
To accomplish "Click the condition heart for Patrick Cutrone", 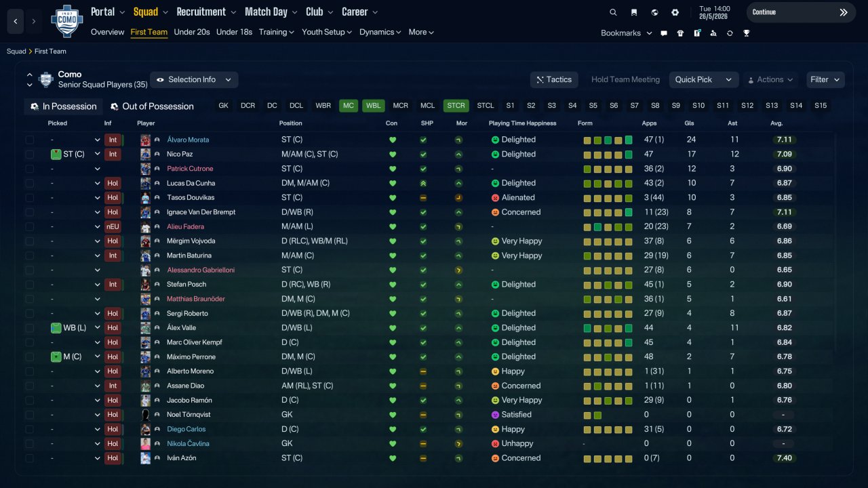I will coord(392,169).
